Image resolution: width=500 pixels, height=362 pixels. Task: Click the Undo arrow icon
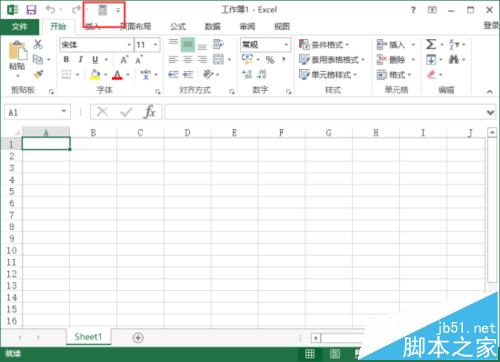coord(50,10)
